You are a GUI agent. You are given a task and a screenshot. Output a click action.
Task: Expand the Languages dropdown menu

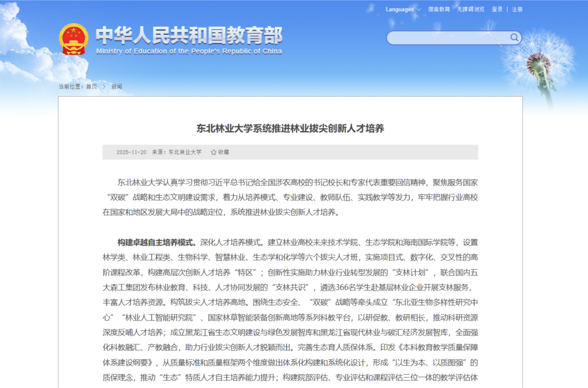point(399,9)
